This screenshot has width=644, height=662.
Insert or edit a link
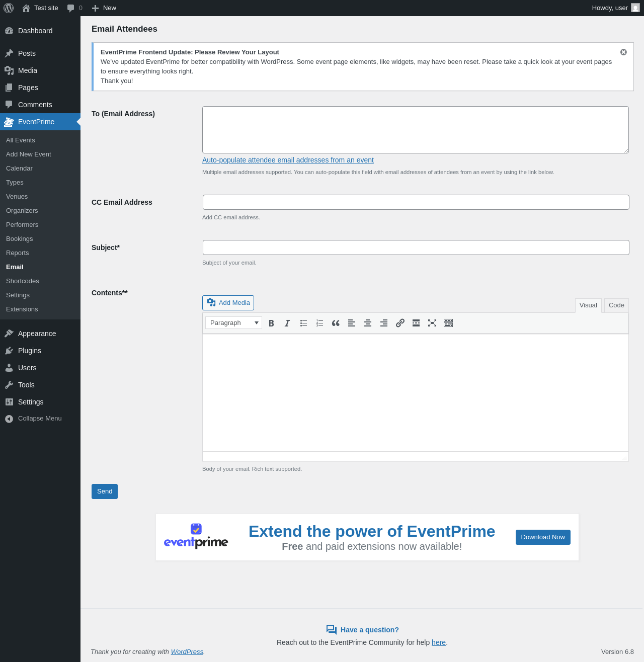(x=400, y=323)
